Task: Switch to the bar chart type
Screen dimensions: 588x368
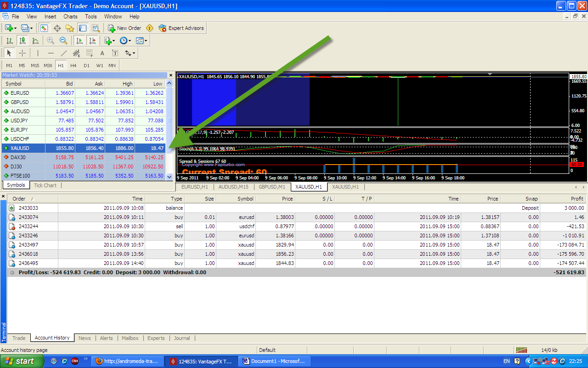Action: tap(9, 40)
